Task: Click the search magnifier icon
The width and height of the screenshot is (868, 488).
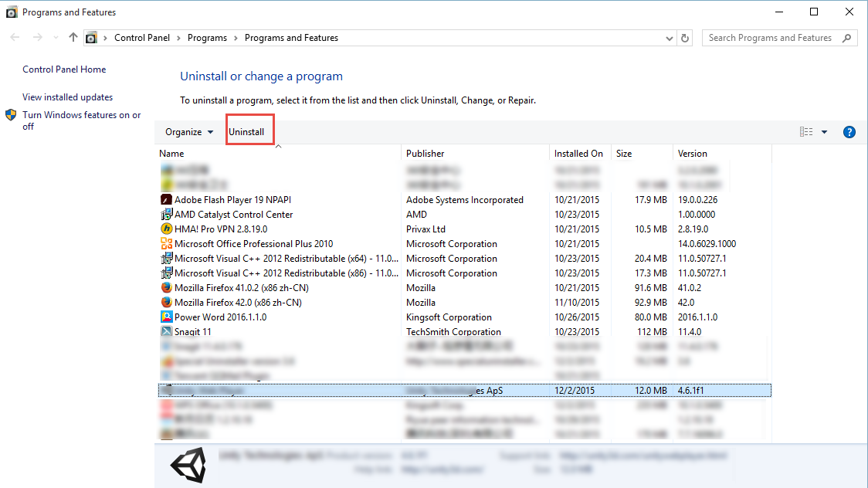Action: [x=847, y=38]
